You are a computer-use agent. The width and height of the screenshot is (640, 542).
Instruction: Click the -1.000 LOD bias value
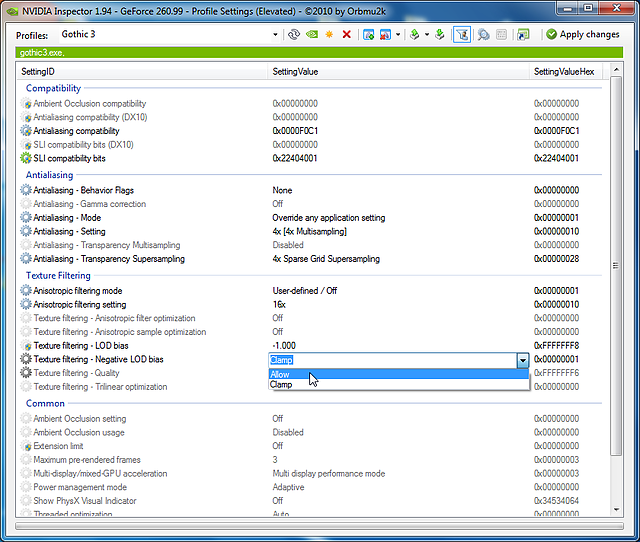point(284,346)
